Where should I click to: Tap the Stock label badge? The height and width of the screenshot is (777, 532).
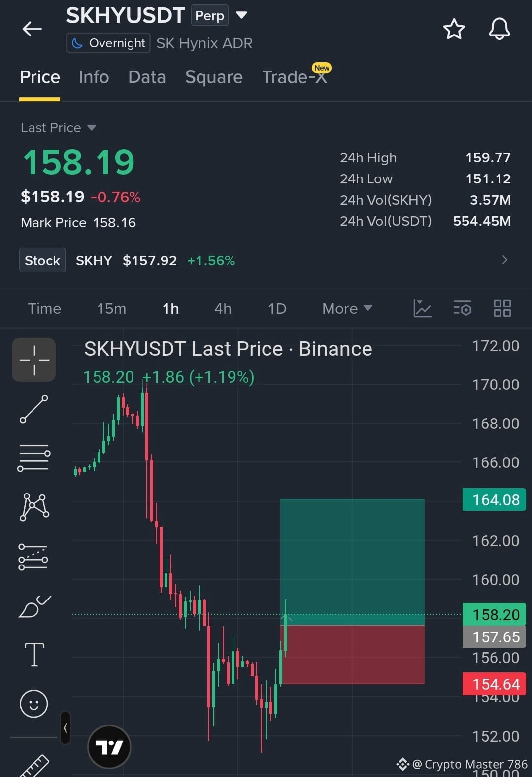click(x=42, y=260)
